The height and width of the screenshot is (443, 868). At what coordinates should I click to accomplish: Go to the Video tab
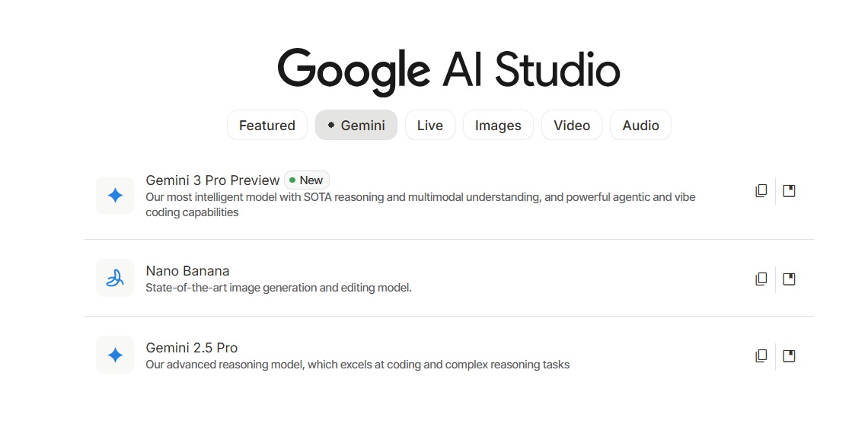point(572,126)
